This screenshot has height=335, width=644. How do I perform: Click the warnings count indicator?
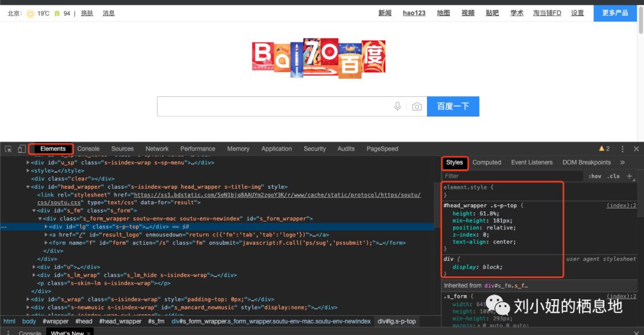coord(604,149)
